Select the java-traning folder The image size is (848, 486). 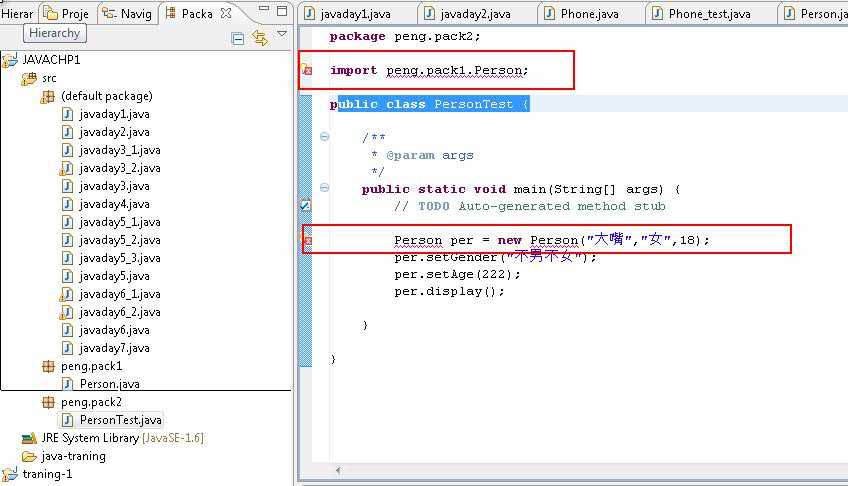click(x=74, y=456)
